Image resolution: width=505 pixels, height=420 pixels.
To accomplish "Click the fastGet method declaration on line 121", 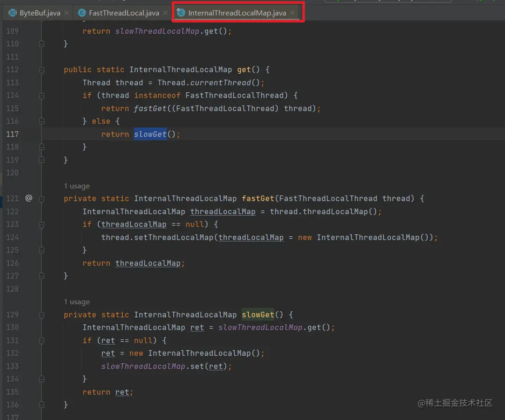I will 258,199.
